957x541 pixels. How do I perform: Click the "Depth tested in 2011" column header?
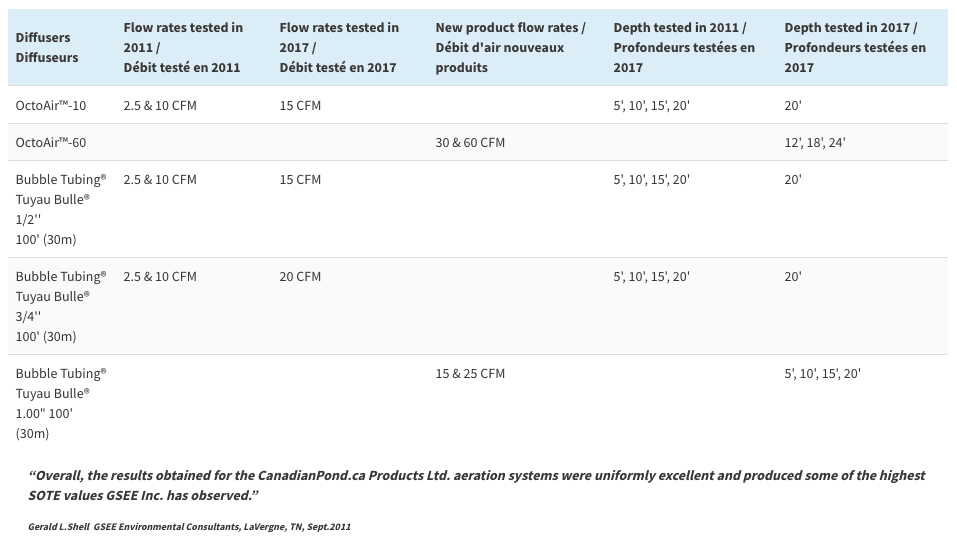[684, 47]
